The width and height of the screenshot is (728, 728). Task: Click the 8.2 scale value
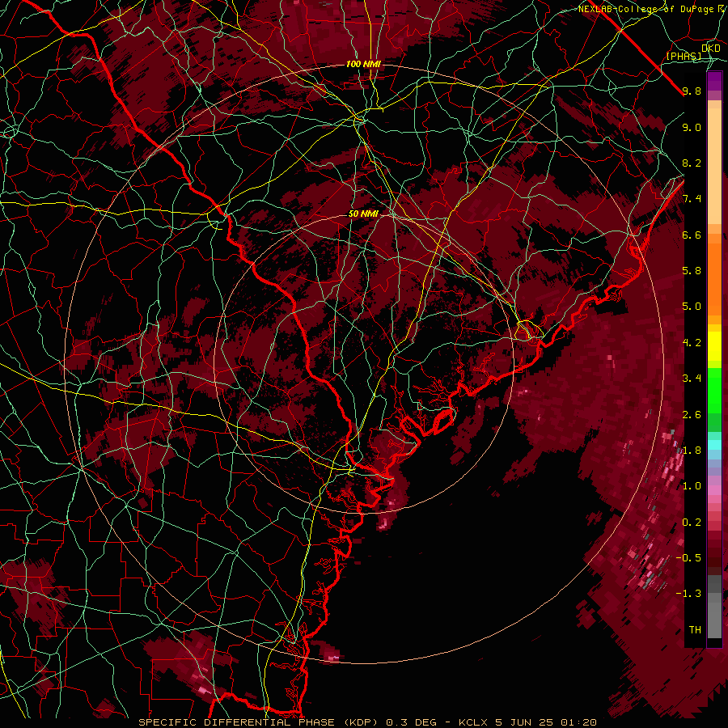(692, 163)
